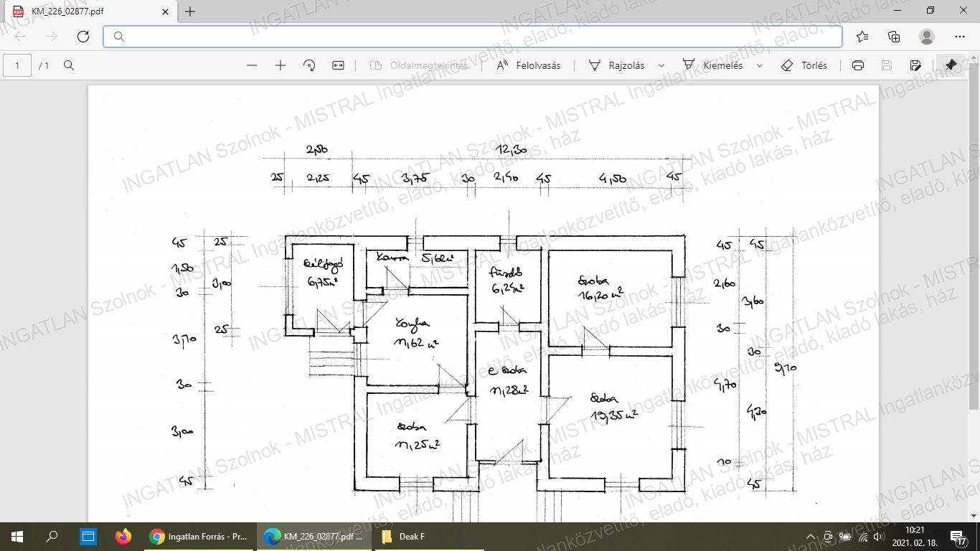The width and height of the screenshot is (980, 551).
Task: Switch to Chrome Ingatlan Forrás window
Action: 199,536
